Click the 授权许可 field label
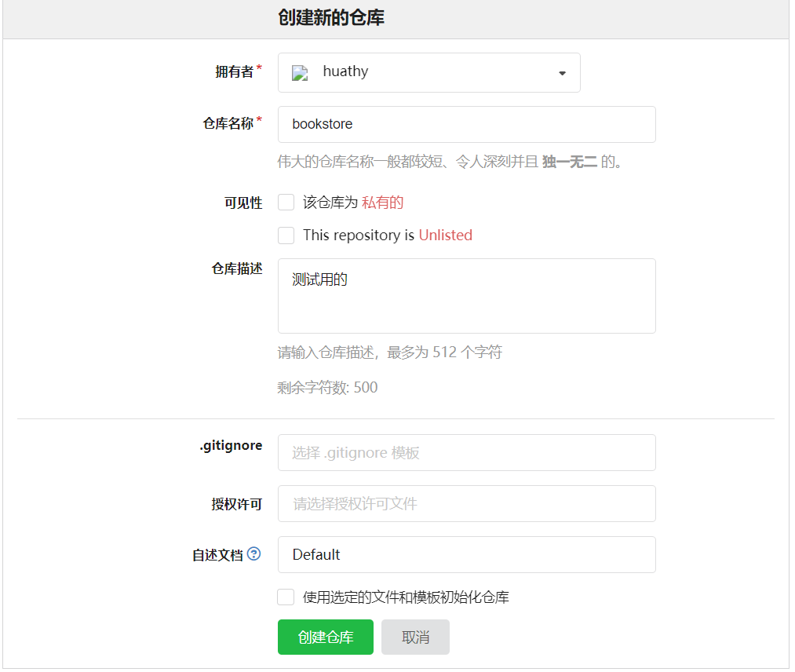Viewport: 795px width, 672px height. coord(237,504)
